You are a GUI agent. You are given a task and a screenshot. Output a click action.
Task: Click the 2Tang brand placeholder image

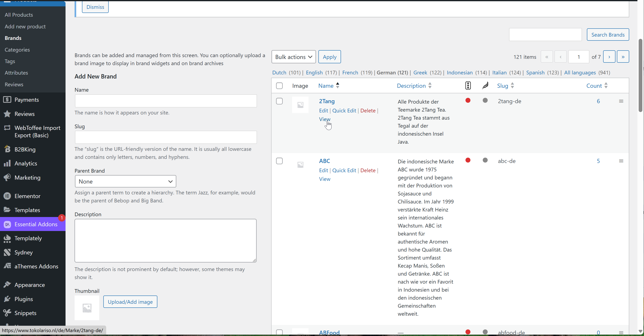pyautogui.click(x=300, y=105)
